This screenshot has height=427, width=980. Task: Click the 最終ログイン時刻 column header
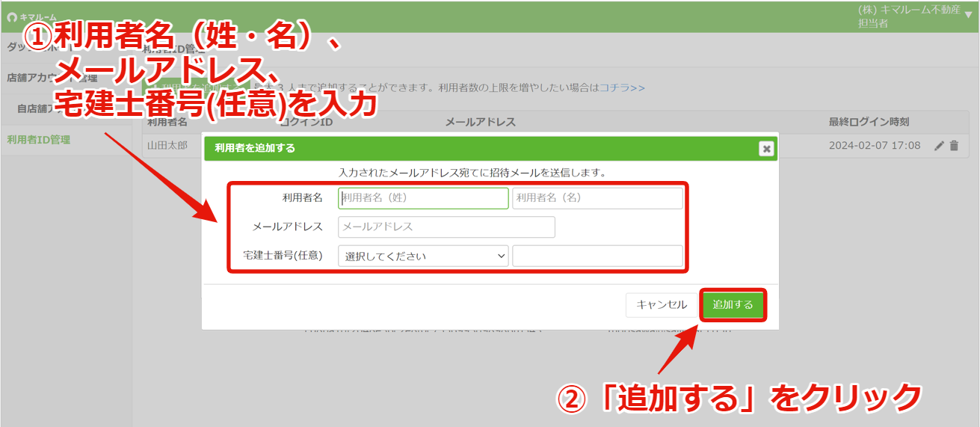[x=869, y=122]
